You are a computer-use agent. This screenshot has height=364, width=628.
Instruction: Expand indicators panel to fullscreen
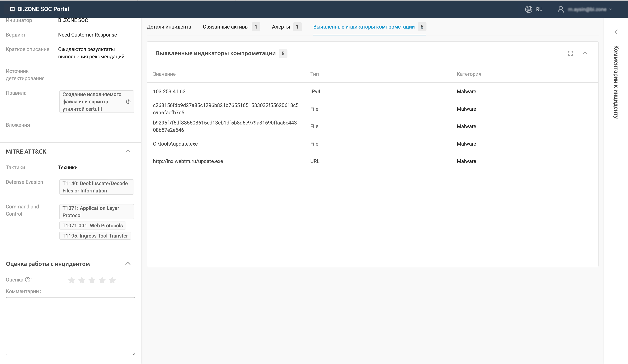pos(570,53)
